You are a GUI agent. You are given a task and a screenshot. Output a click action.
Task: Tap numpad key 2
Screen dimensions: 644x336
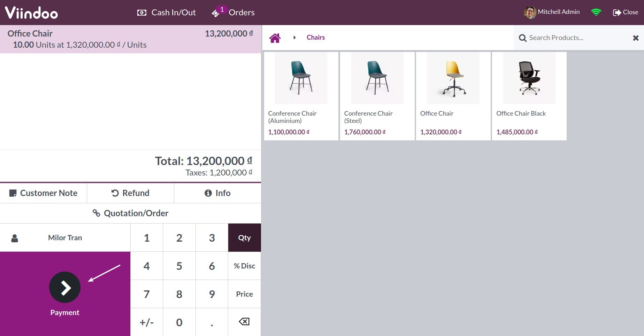coord(179,237)
